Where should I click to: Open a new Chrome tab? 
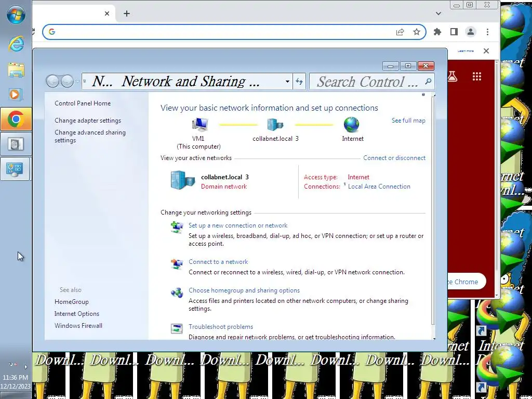point(127,14)
